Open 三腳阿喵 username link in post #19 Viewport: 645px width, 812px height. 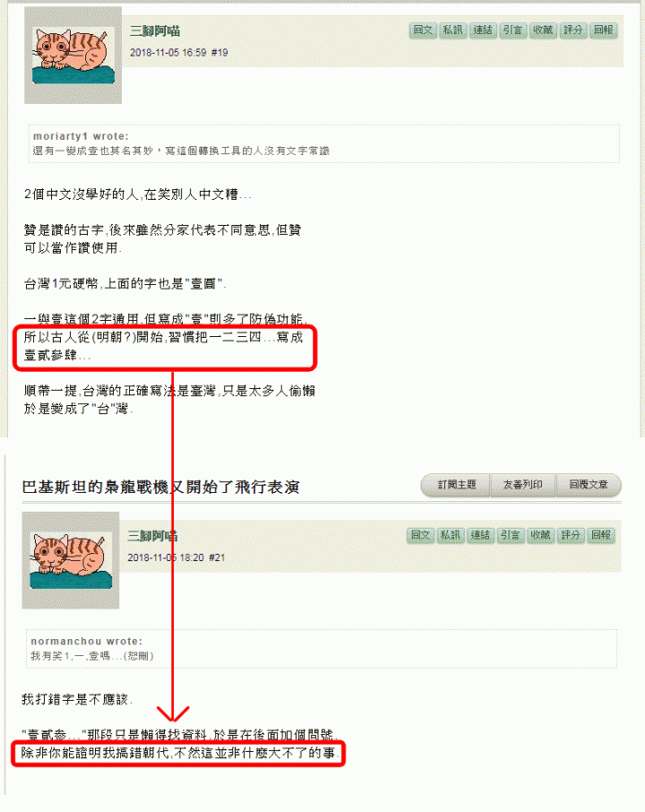click(x=155, y=31)
